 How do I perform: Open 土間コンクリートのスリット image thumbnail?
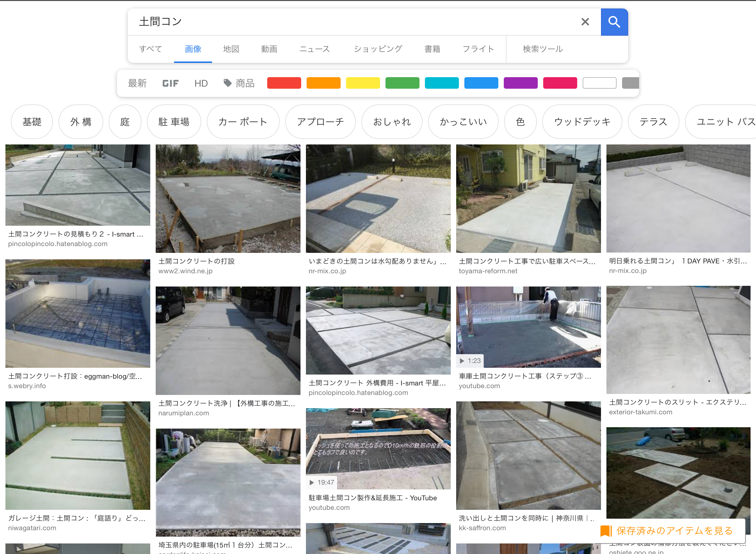tap(678, 340)
